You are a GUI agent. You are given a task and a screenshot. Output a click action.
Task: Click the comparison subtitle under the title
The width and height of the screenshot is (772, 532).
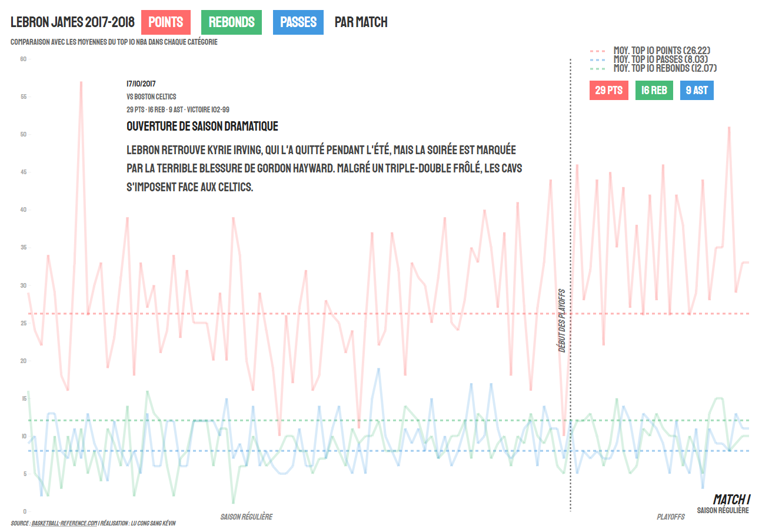114,42
